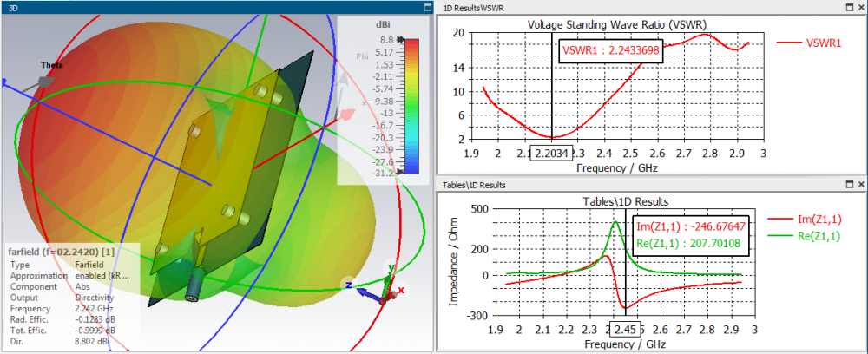Image resolution: width=868 pixels, height=354 pixels.
Task: Click the Tables\1D Results plot title
Action: tap(625, 200)
